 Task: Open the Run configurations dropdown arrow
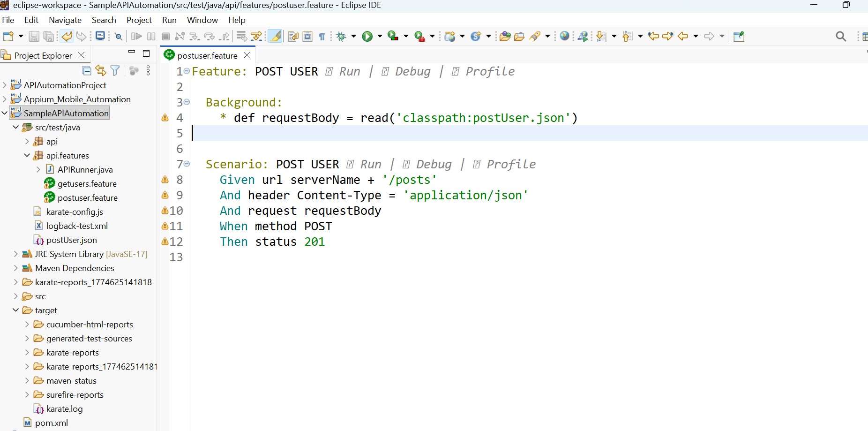click(380, 36)
